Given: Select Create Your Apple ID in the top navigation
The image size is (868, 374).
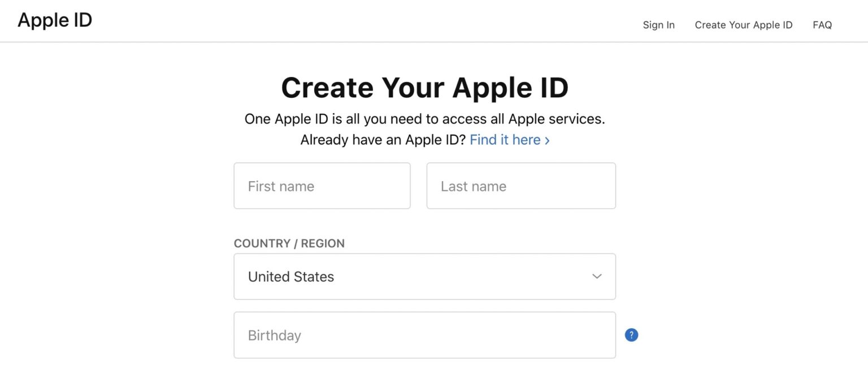Looking at the screenshot, I should 744,25.
